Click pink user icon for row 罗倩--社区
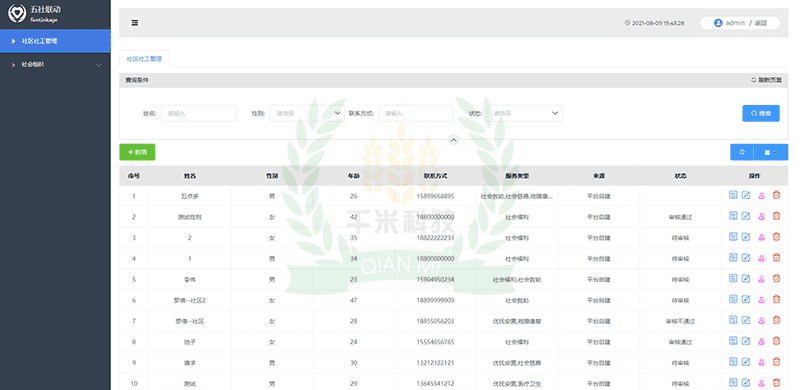Viewport: 800px width, 390px height. (x=761, y=321)
